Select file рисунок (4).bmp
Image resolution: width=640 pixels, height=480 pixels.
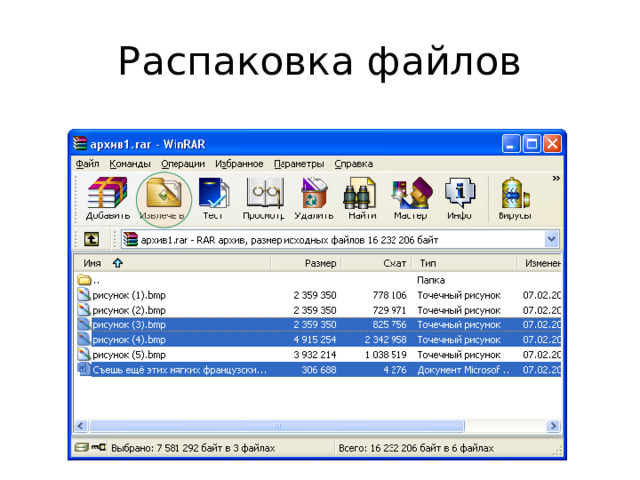tap(318, 340)
